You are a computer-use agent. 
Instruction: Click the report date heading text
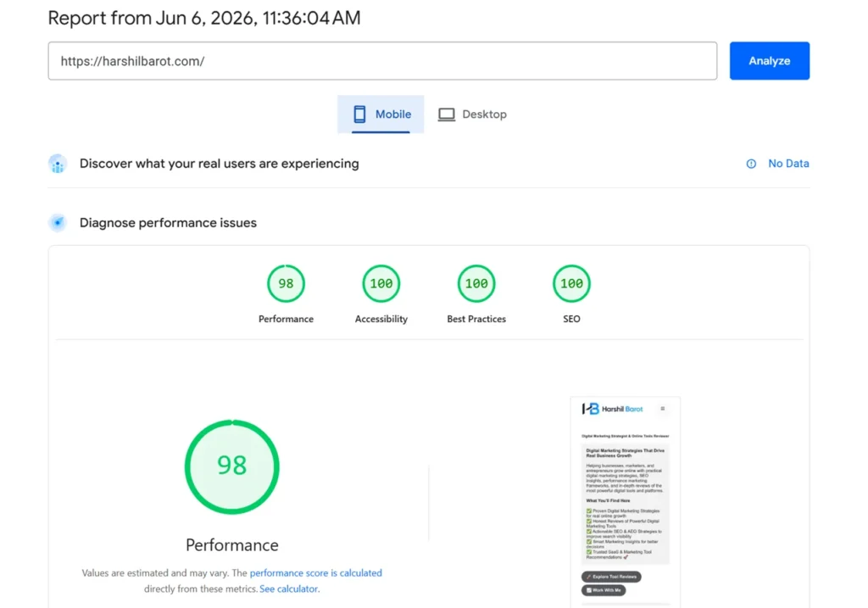[204, 18]
